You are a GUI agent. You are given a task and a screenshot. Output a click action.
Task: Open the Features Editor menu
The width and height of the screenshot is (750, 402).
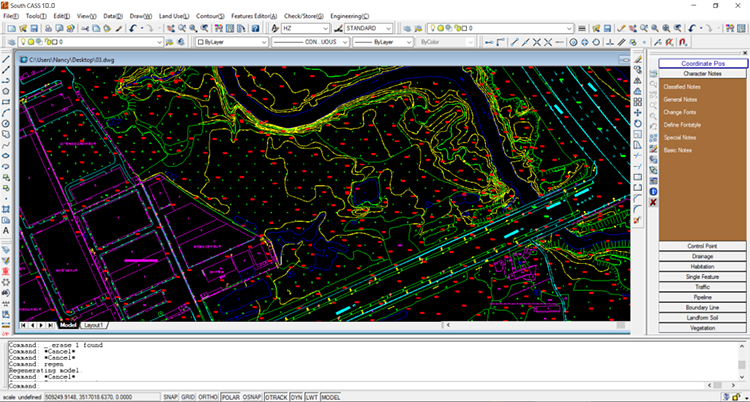pyautogui.click(x=254, y=16)
